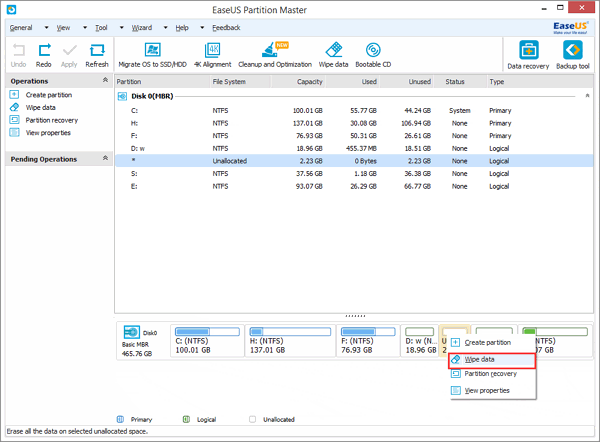Click the Unallocated legend swatch
Viewport: 600px width, 442px height.
point(253,419)
